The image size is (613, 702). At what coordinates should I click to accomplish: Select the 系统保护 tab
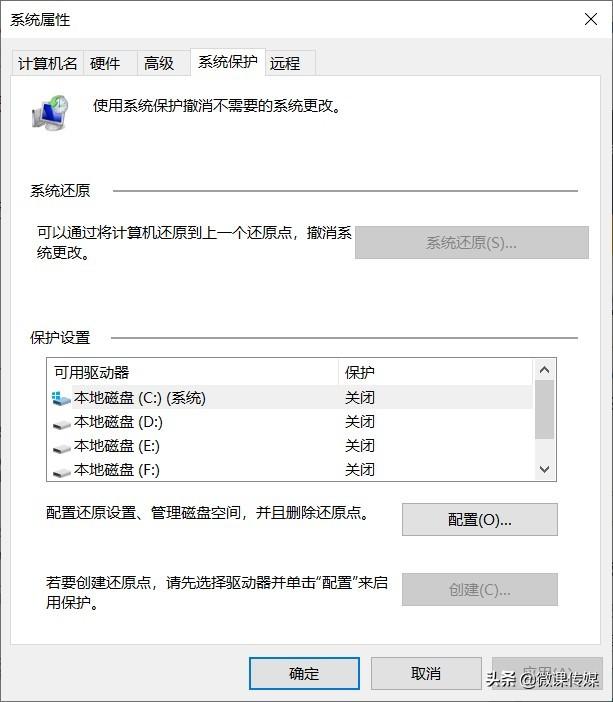[x=227, y=62]
